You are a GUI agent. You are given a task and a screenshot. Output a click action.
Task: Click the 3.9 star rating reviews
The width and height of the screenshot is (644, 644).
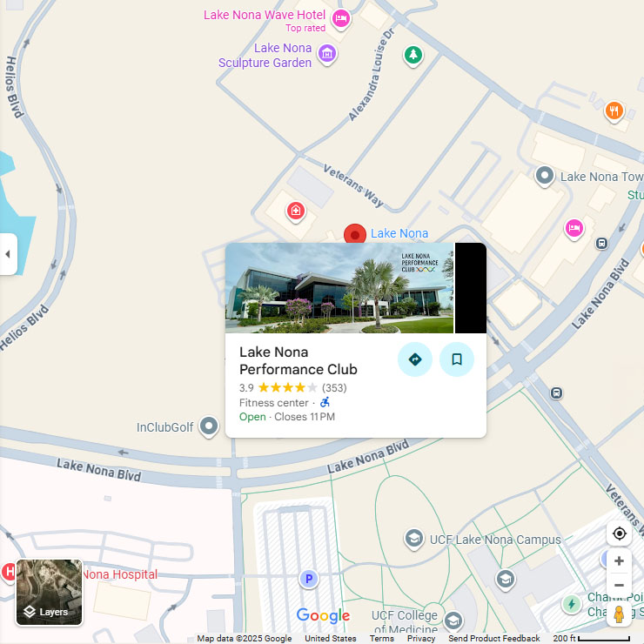pyautogui.click(x=292, y=388)
